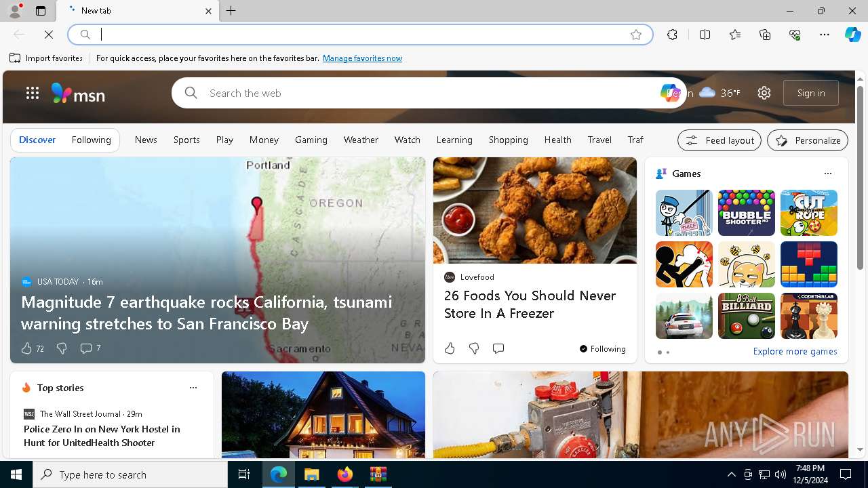Viewport: 868px width, 488px height.
Task: Open the Shopping category
Action: coord(509,140)
